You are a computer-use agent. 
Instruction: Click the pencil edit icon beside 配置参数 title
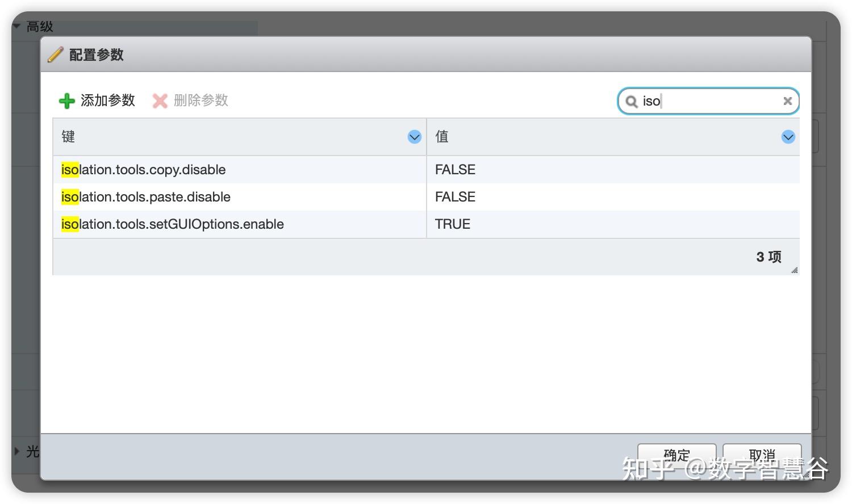[55, 54]
